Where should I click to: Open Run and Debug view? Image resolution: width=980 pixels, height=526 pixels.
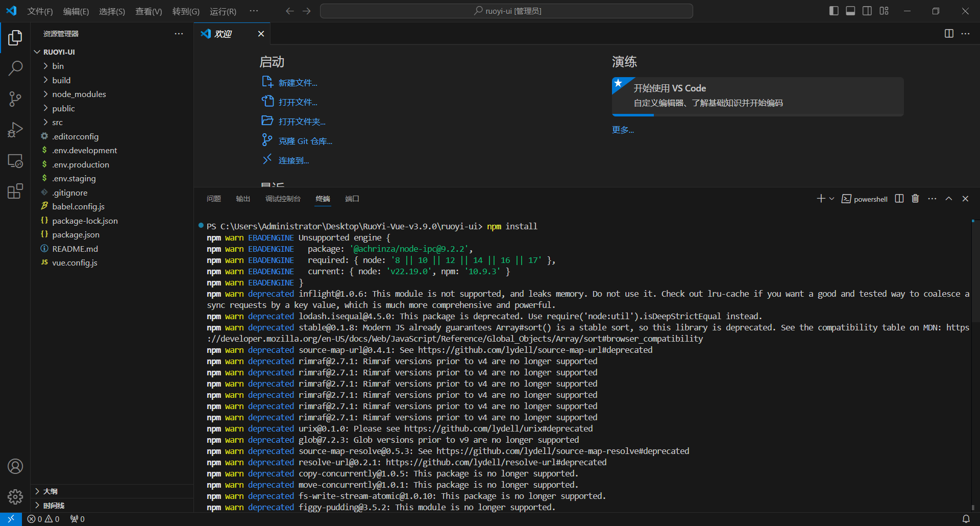pos(15,130)
